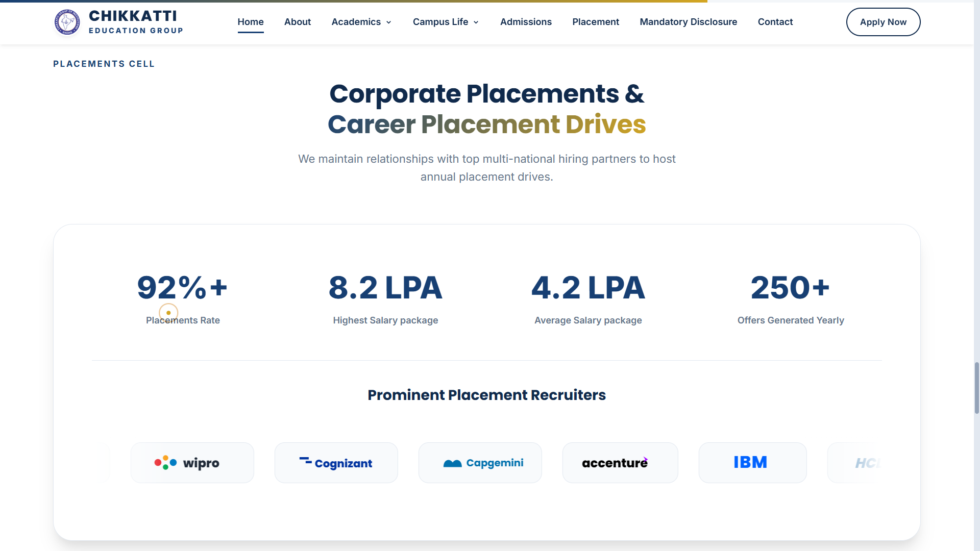Viewport: 980px width, 551px height.
Task: Click the 'Offers Generated Yearly' label
Action: pyautogui.click(x=791, y=320)
